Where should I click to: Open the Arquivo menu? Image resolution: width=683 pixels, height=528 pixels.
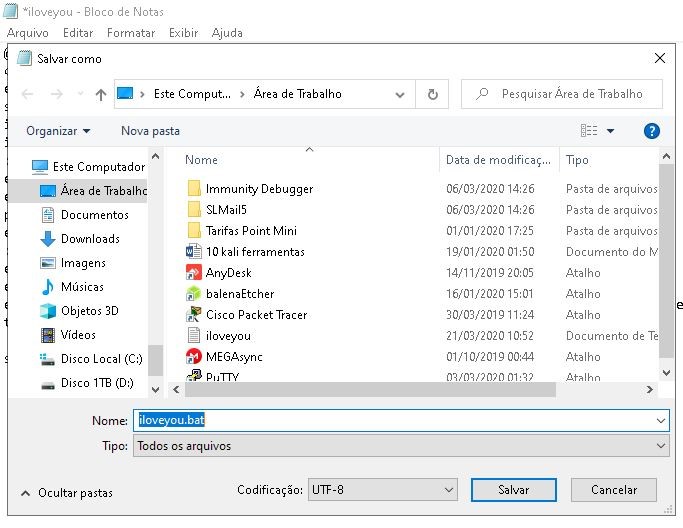[28, 33]
